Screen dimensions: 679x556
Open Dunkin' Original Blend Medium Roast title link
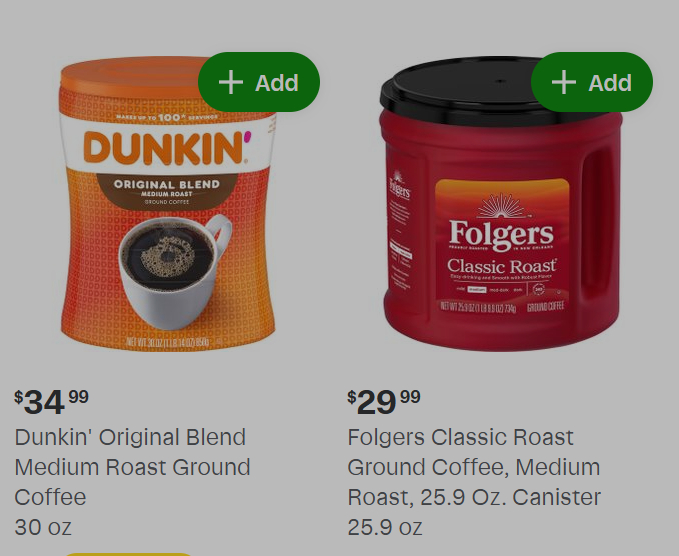click(133, 467)
